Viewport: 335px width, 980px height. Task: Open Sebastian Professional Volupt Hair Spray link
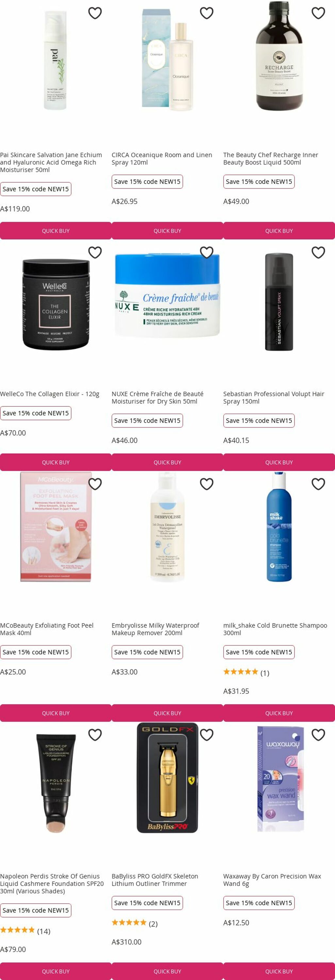coord(274,398)
